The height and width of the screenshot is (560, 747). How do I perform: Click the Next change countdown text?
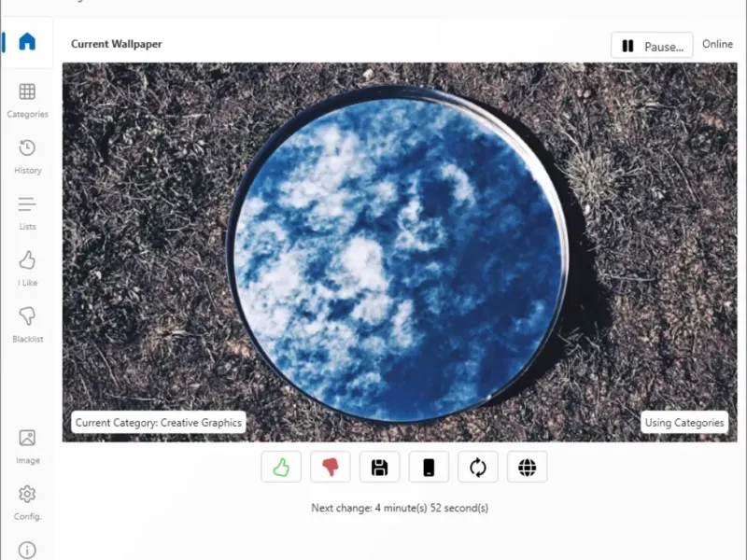400,508
